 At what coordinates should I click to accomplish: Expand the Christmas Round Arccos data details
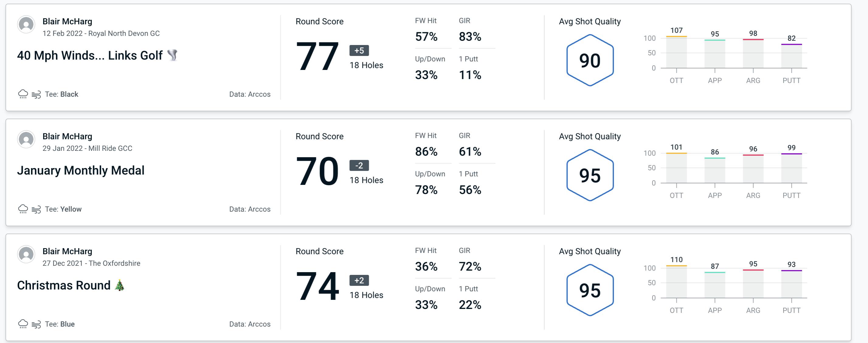pyautogui.click(x=251, y=324)
